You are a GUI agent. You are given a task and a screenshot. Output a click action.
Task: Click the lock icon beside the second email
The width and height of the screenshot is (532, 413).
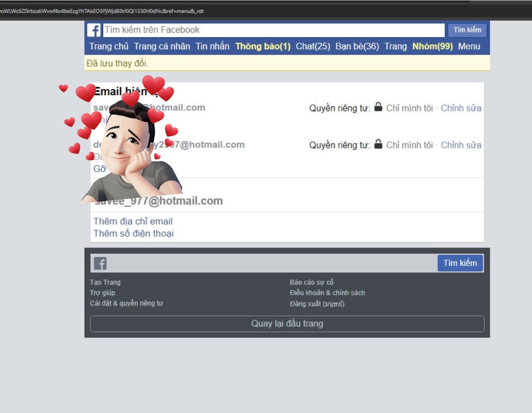(x=378, y=144)
